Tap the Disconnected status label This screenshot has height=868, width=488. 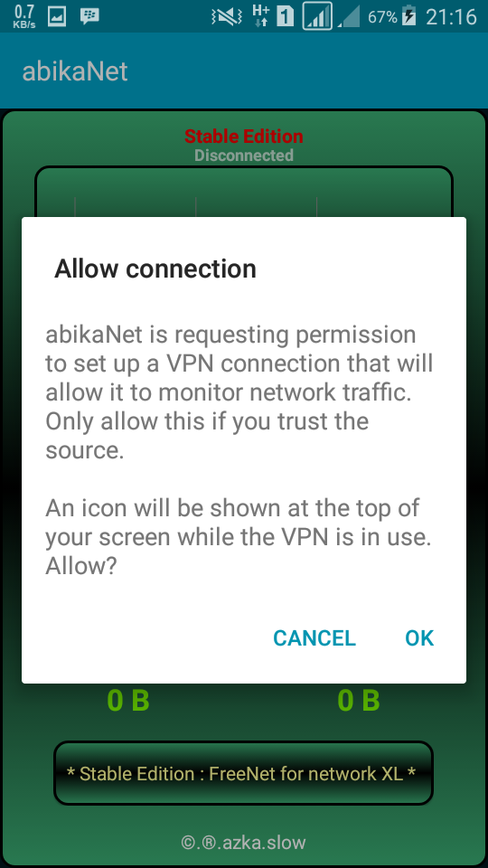point(244,156)
